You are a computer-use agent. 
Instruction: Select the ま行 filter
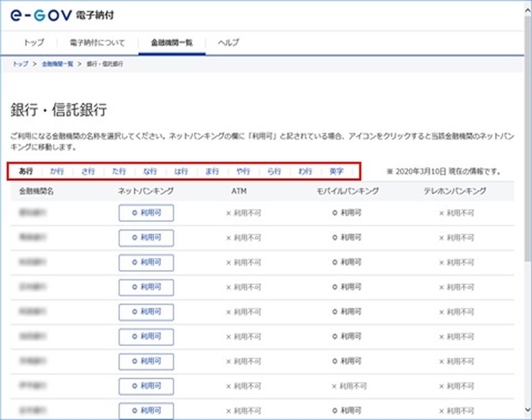tap(212, 171)
